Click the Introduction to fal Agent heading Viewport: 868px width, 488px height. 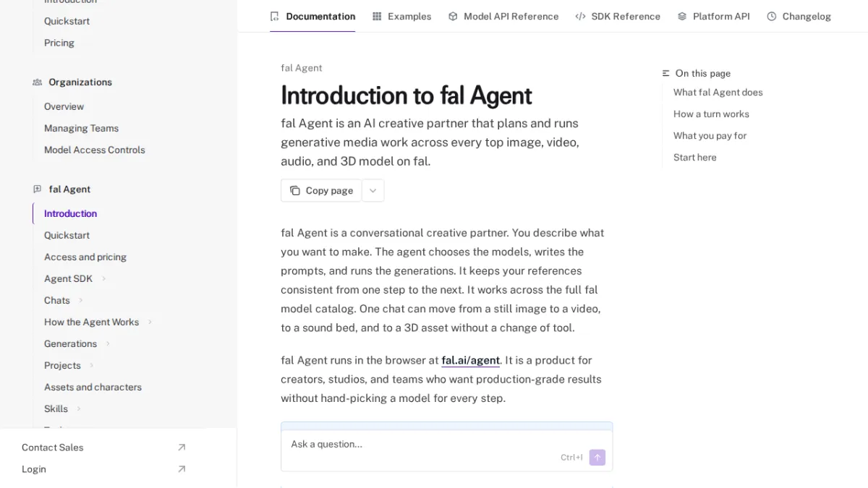click(406, 95)
